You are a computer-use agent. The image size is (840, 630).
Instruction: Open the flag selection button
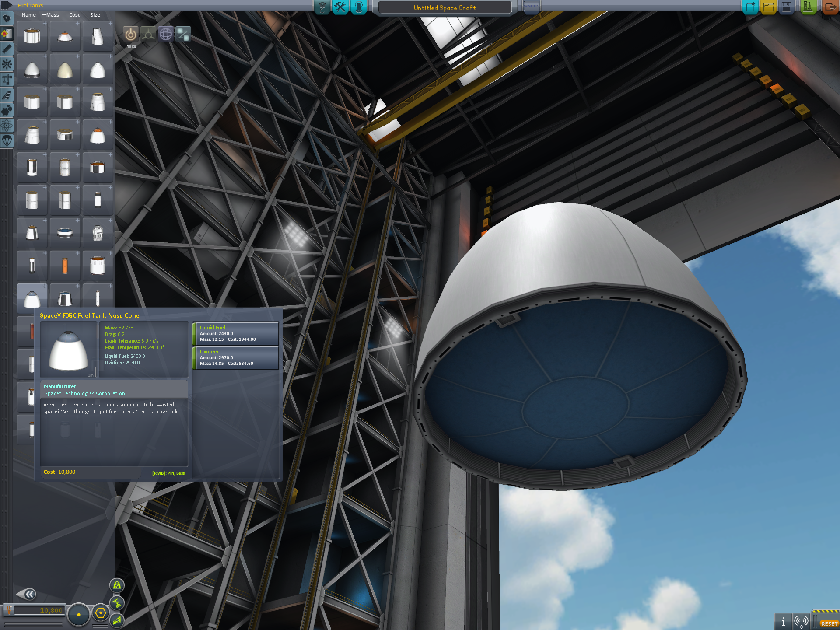coord(531,7)
